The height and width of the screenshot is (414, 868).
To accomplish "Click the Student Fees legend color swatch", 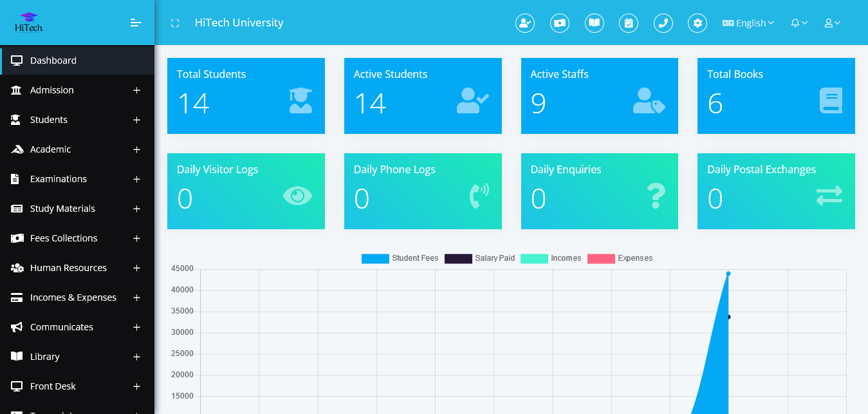I will point(375,258).
